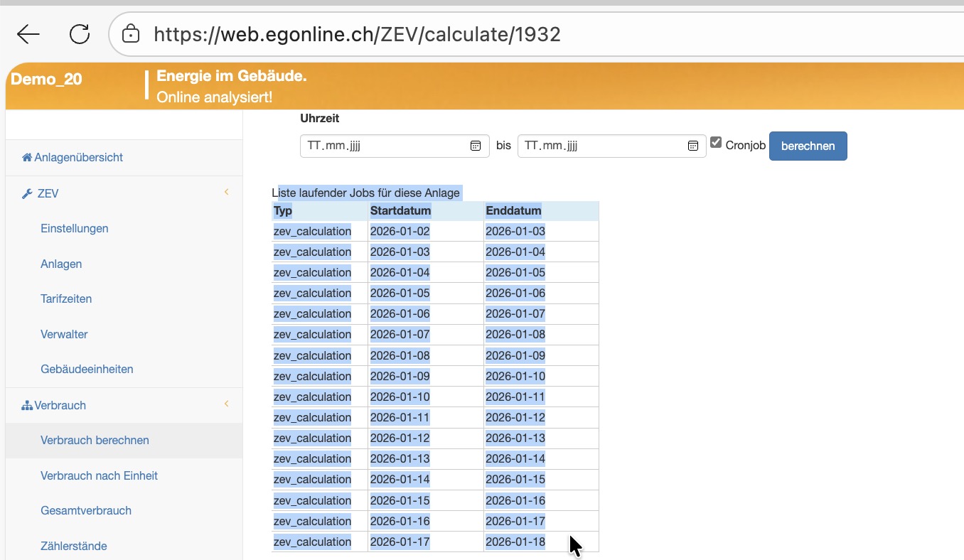Open Verbrauch nach Einheit
This screenshot has width=964, height=560.
point(99,475)
